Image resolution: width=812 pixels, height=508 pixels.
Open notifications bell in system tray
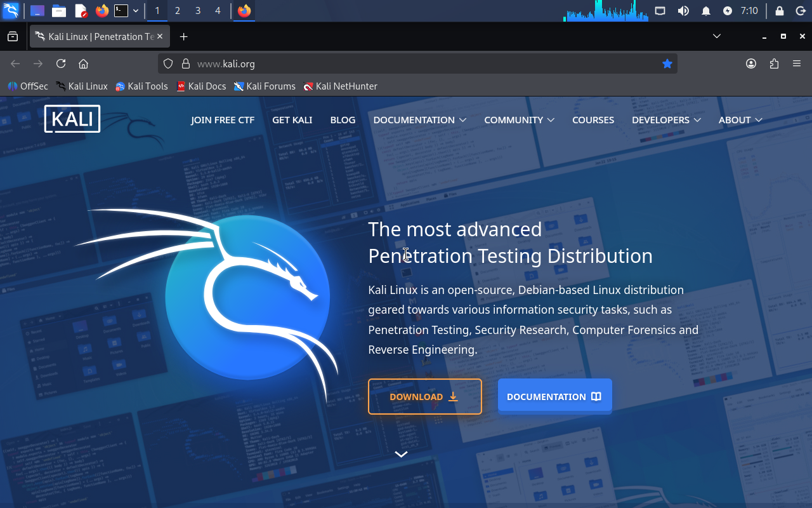[706, 11]
